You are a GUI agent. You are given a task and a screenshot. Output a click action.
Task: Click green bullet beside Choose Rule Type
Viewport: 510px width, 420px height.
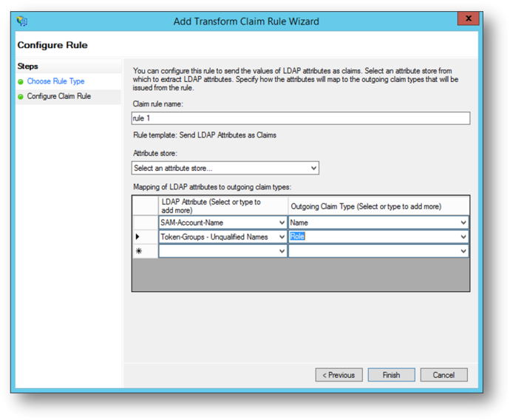tap(21, 81)
